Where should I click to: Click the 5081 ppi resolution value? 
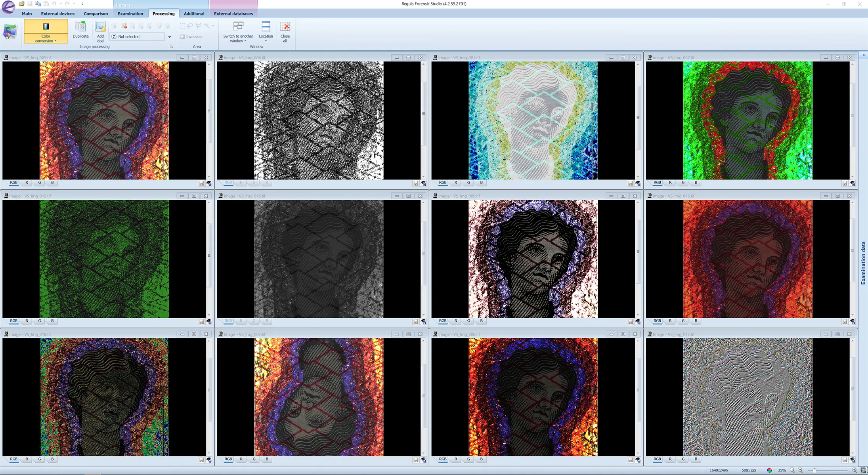(749, 470)
